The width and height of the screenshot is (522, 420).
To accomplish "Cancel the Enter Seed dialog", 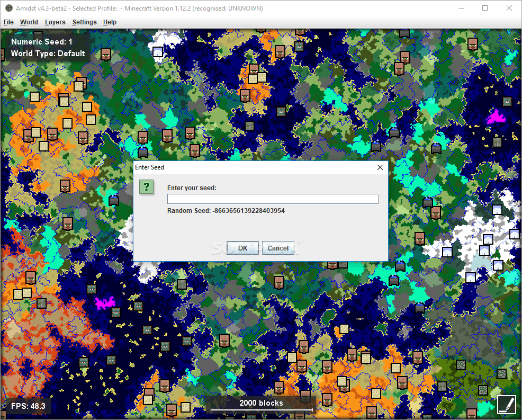I will 278,248.
